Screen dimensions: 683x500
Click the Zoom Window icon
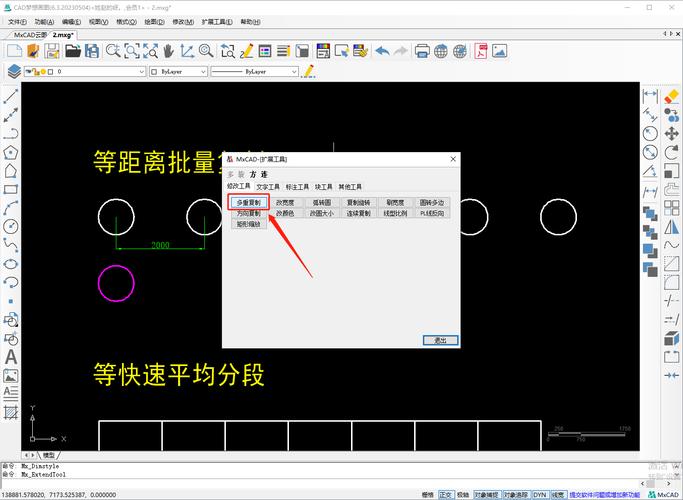[132, 51]
